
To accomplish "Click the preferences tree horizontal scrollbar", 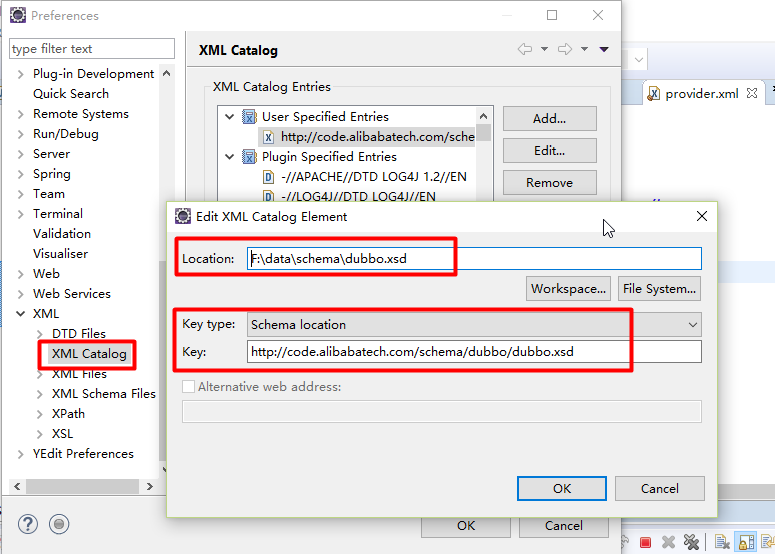I will coord(83,487).
